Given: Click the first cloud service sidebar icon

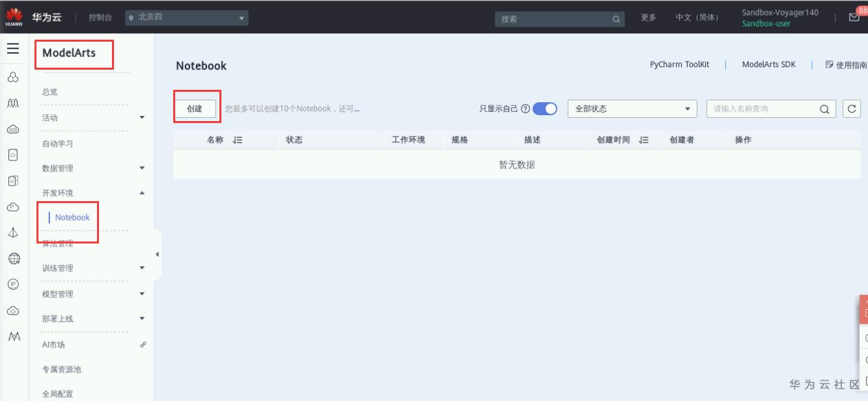Looking at the screenshot, I should click(x=13, y=77).
